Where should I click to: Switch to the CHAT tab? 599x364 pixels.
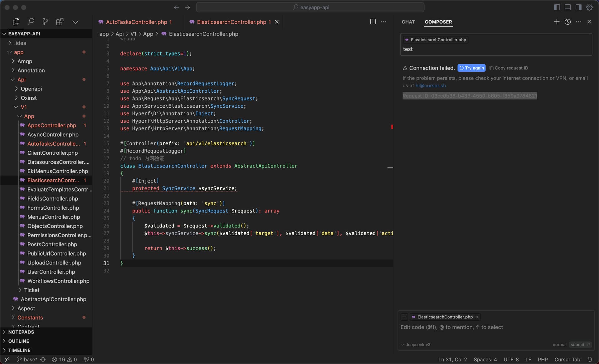408,22
